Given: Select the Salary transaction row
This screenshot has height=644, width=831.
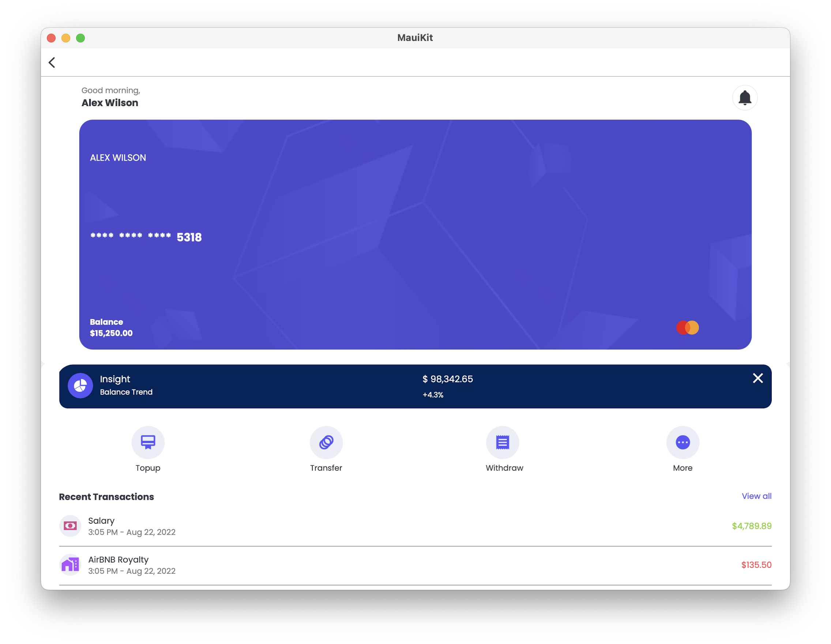Looking at the screenshot, I should point(380,526).
